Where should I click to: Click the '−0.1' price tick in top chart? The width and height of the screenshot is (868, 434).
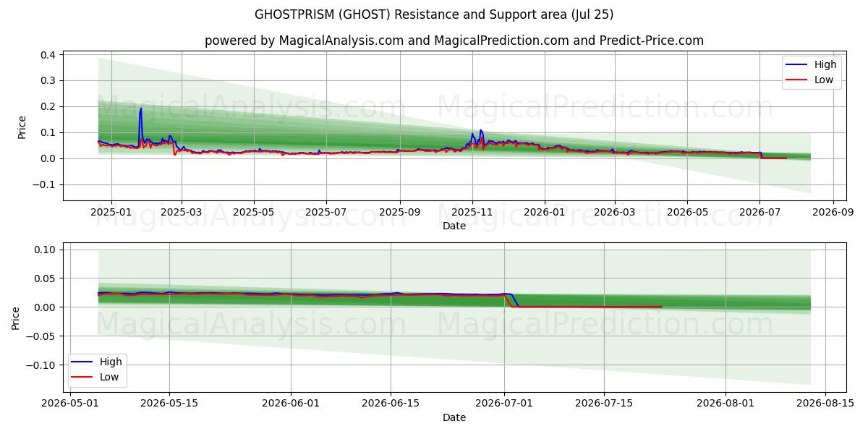[46, 185]
